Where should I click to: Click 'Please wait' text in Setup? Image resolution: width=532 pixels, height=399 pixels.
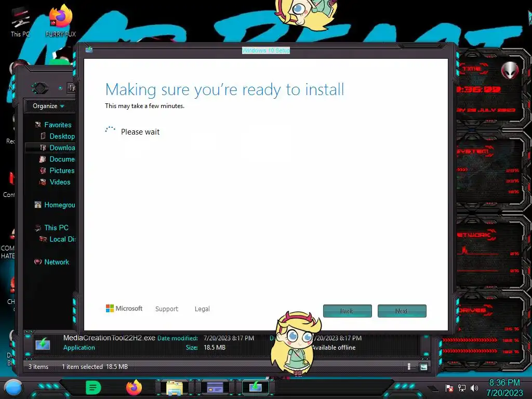[140, 132]
